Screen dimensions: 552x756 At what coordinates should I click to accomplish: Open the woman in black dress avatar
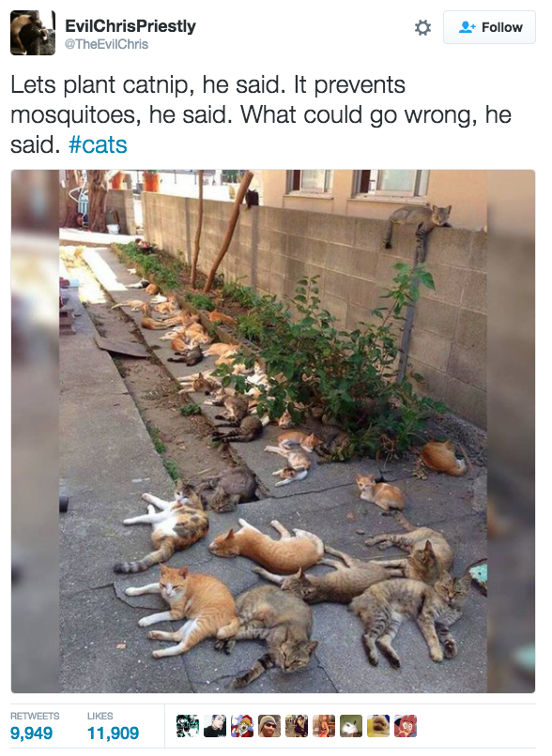[297, 726]
